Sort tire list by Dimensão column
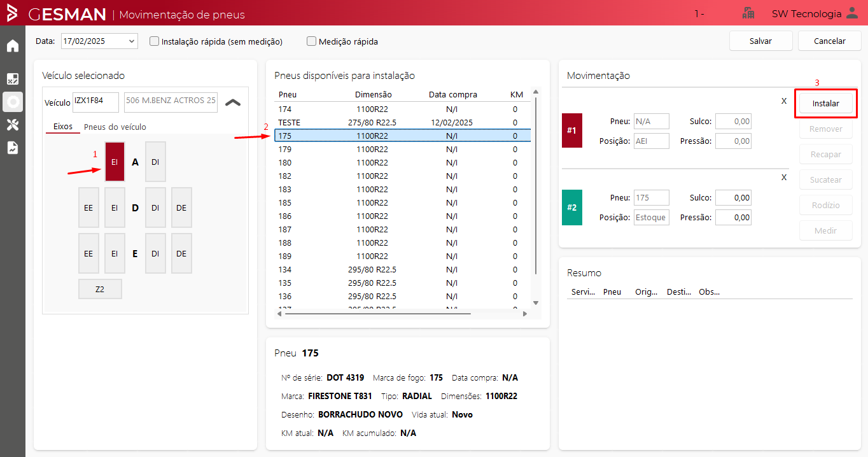The height and width of the screenshot is (457, 868). coord(373,95)
